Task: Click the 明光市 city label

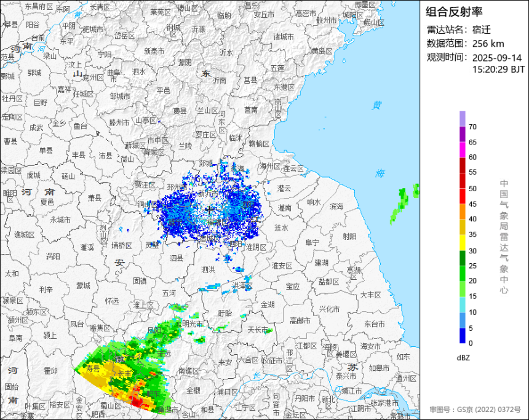Action: pyautogui.click(x=193, y=324)
